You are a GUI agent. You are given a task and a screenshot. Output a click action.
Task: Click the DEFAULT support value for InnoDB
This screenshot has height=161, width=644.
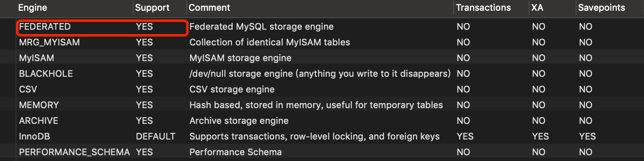pyautogui.click(x=156, y=136)
